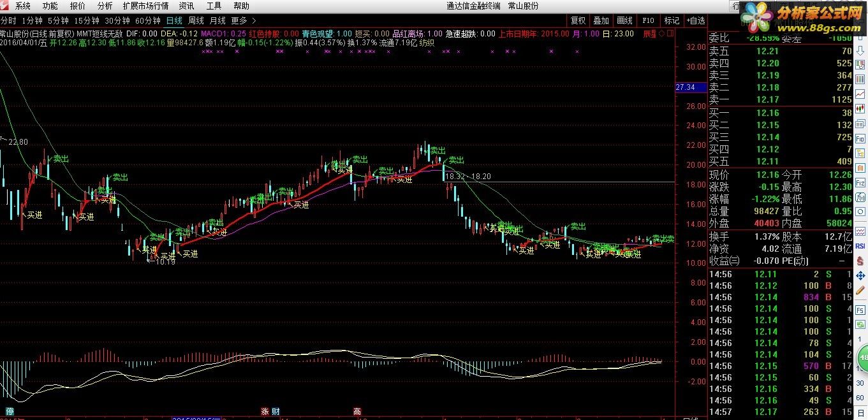The height and width of the screenshot is (420, 868).
Task: Click the red line-chart icon
Action: coord(860,93)
